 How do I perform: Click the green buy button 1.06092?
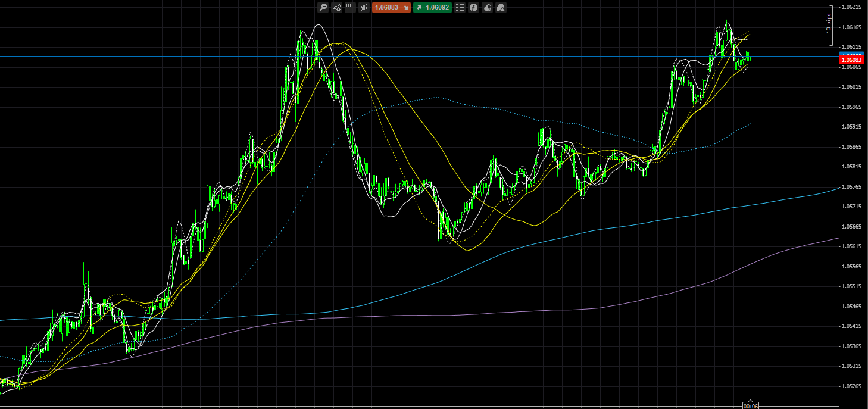click(432, 7)
